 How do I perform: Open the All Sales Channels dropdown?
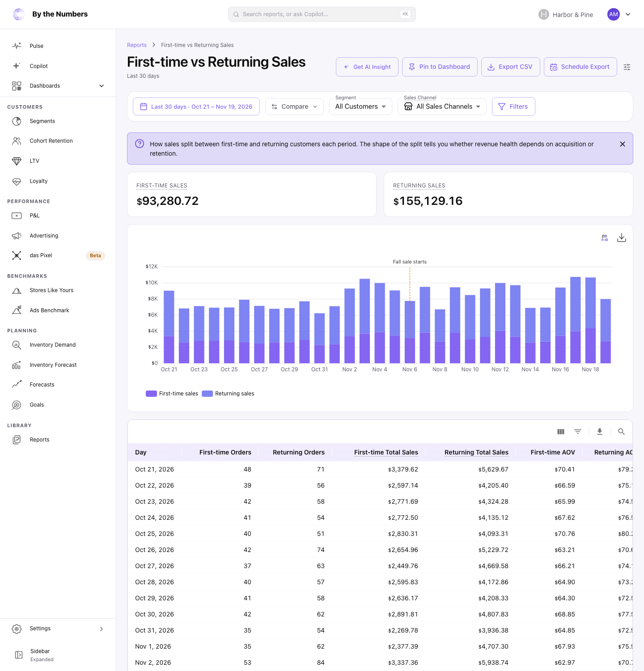pyautogui.click(x=442, y=106)
